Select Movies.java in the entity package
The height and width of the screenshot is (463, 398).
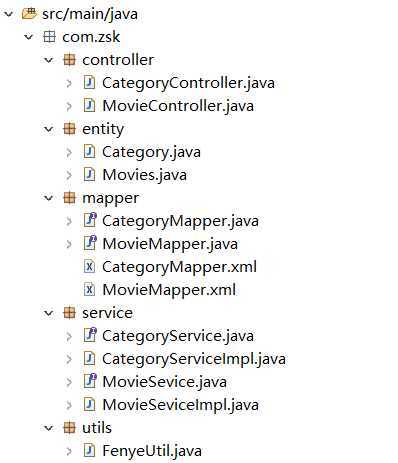[x=144, y=175]
